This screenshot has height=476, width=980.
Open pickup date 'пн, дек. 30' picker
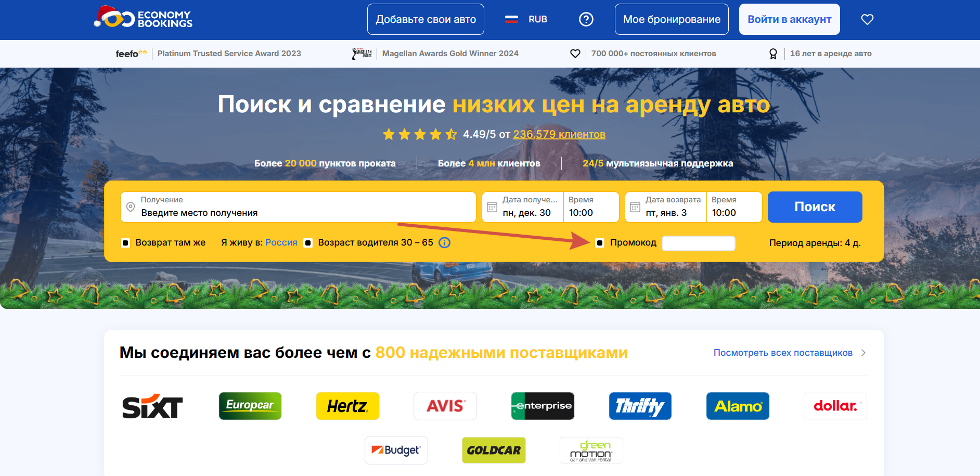click(x=523, y=207)
